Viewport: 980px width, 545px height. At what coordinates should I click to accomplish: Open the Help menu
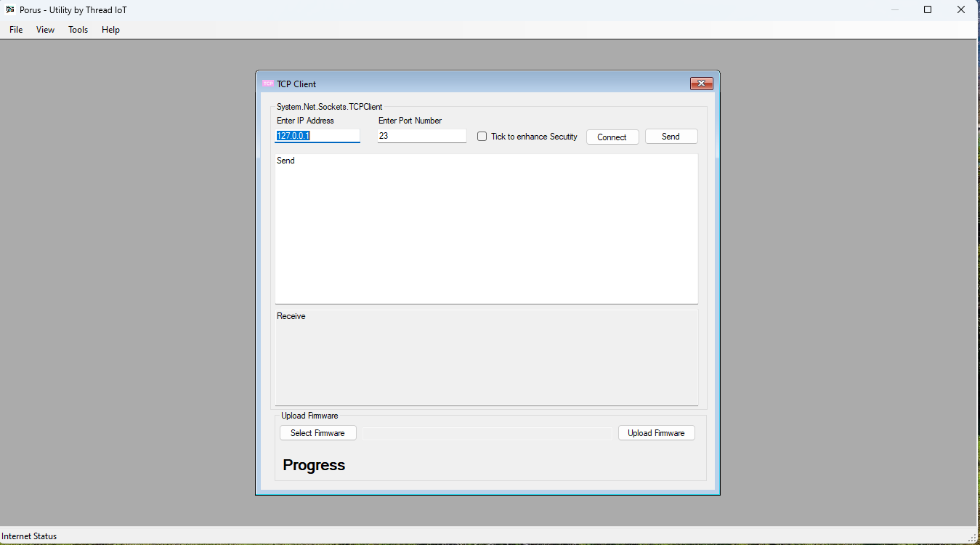110,30
